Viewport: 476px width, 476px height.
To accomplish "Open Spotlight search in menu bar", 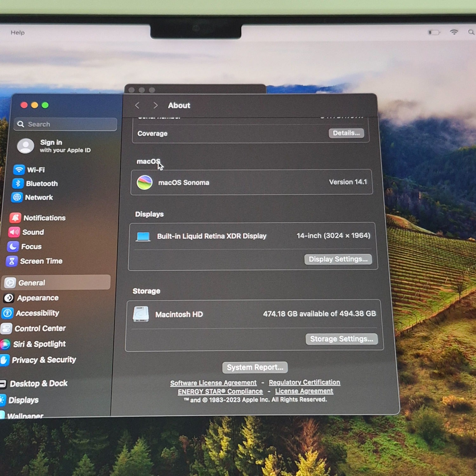I will pos(471,32).
